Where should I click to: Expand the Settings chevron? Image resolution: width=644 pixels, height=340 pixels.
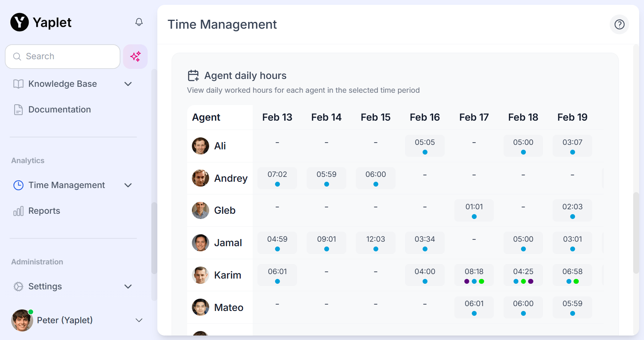tap(128, 287)
